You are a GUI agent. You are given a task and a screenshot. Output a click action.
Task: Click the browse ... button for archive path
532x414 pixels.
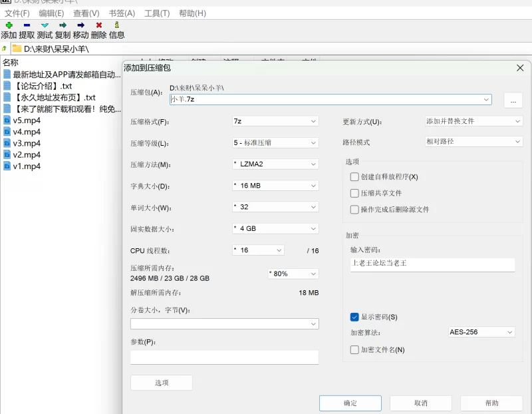[513, 101]
